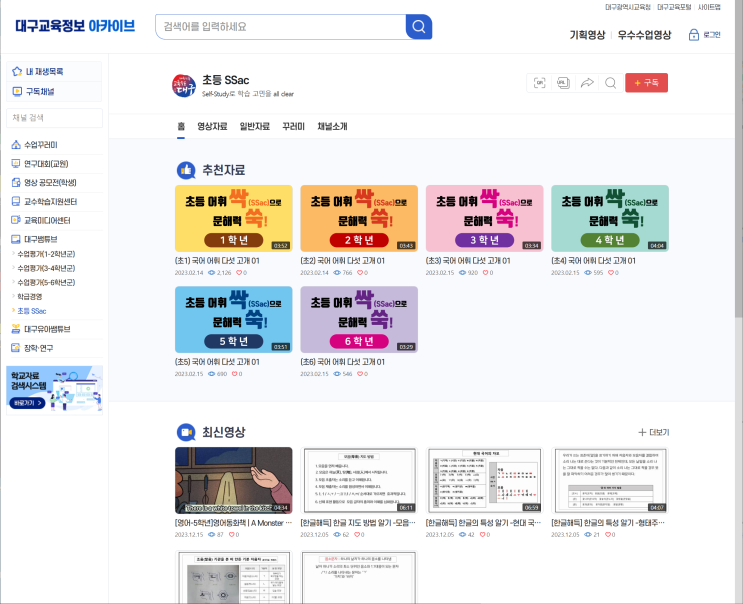The image size is (743, 604).
Task: Click the 추천자료 thumbs-up icon
Action: click(186, 170)
